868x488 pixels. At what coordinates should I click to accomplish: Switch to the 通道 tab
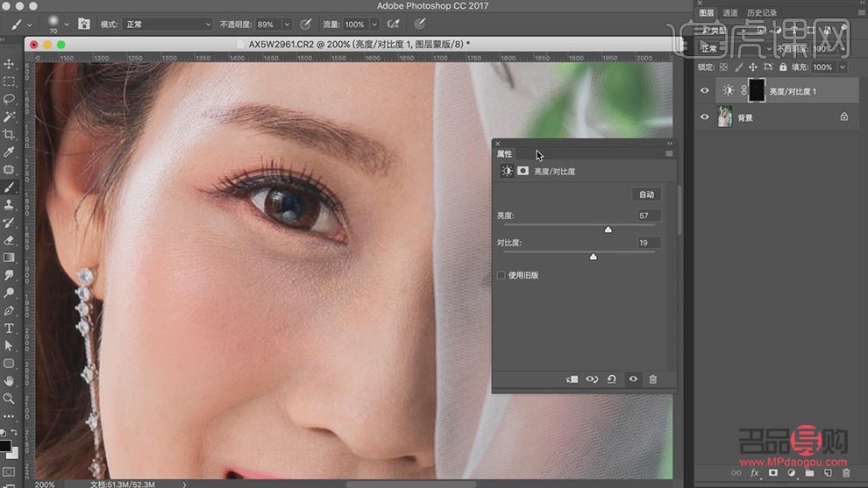click(x=730, y=13)
